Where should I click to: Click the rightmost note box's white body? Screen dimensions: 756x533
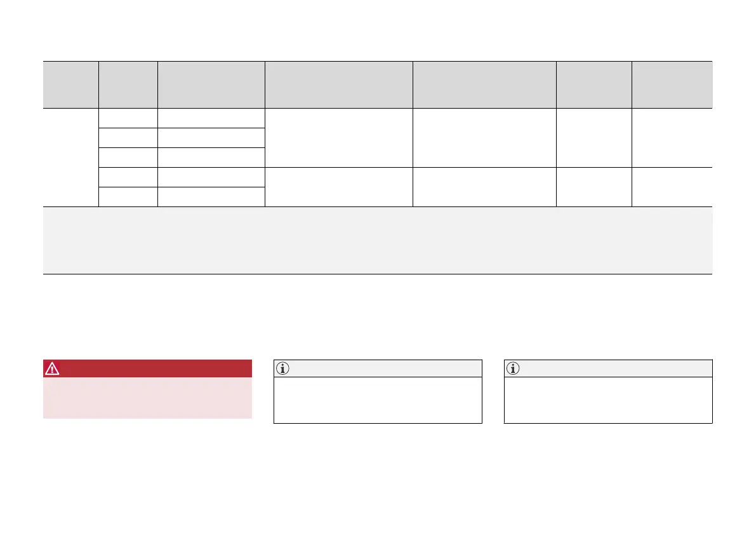click(x=608, y=400)
